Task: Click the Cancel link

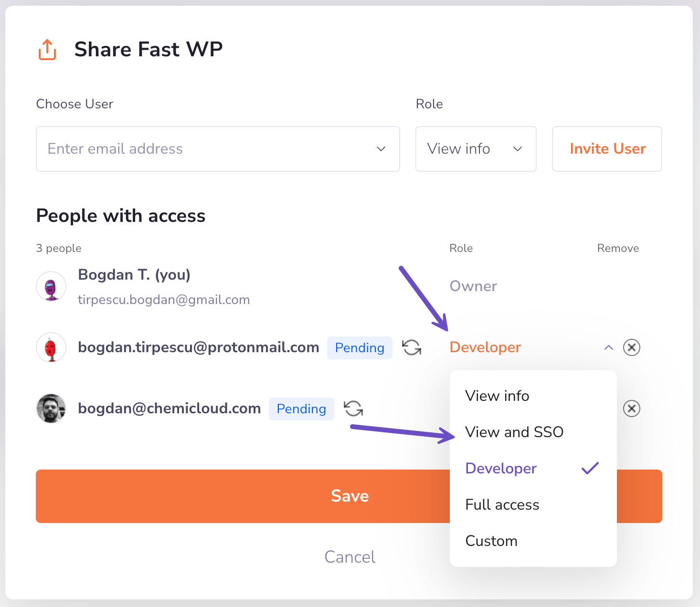Action: click(350, 557)
